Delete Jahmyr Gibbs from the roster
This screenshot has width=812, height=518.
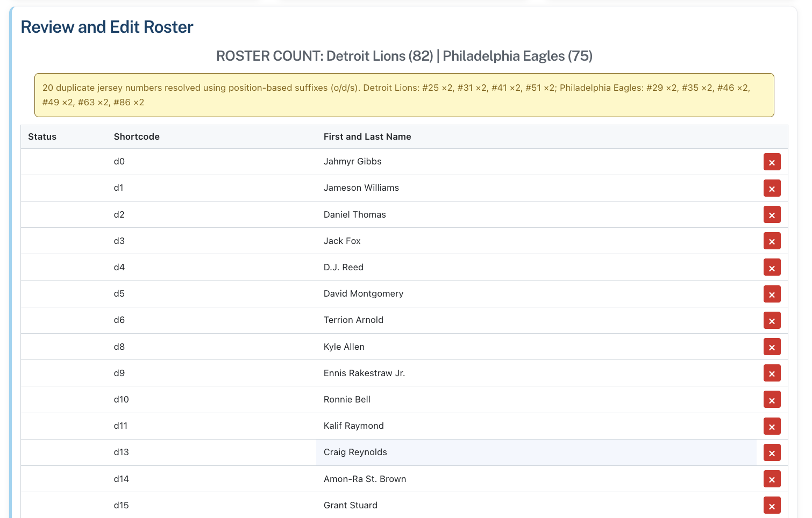772,162
